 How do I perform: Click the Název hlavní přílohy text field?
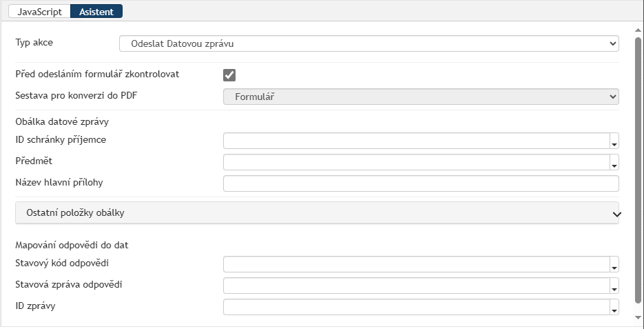[x=421, y=183]
